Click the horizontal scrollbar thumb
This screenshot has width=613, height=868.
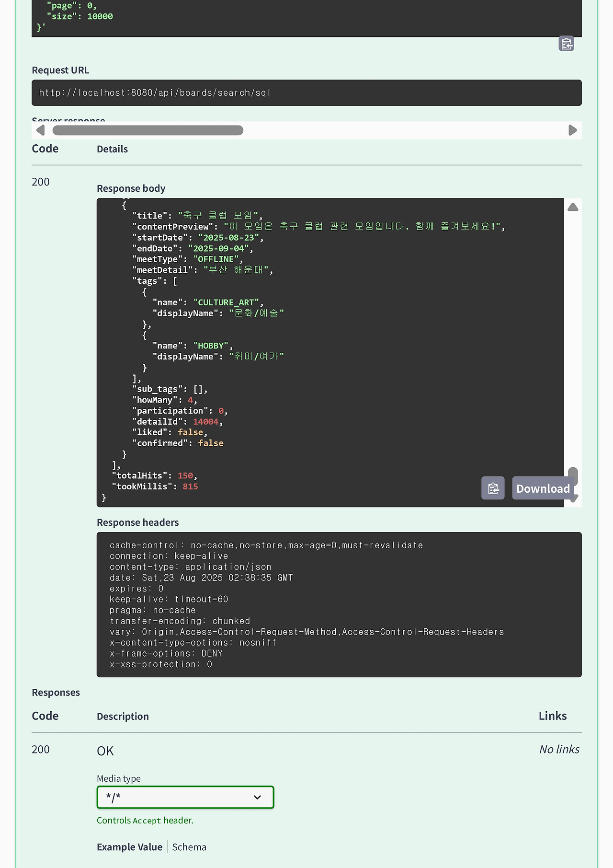pos(148,130)
